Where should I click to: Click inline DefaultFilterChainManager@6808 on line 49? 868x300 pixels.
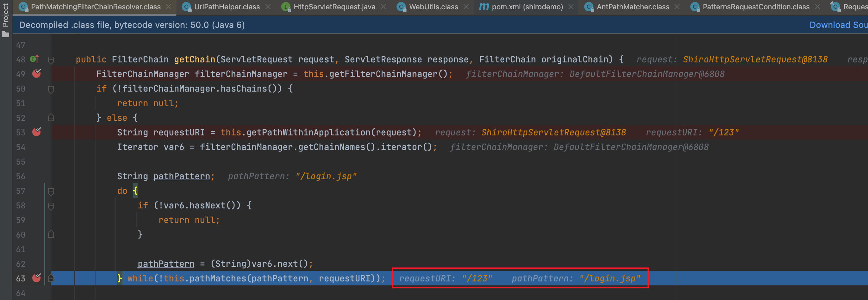click(x=647, y=74)
